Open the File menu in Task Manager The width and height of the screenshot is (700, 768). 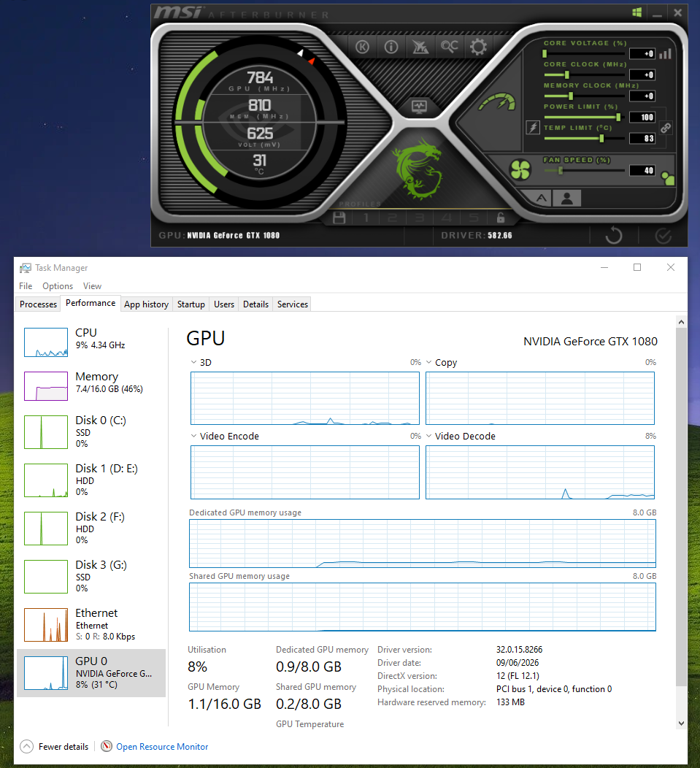click(x=26, y=286)
